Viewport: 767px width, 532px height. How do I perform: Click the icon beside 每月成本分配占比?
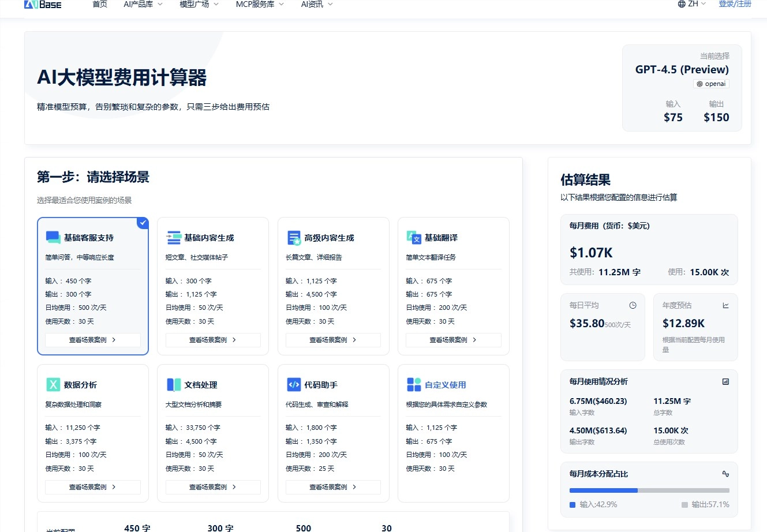click(x=725, y=474)
